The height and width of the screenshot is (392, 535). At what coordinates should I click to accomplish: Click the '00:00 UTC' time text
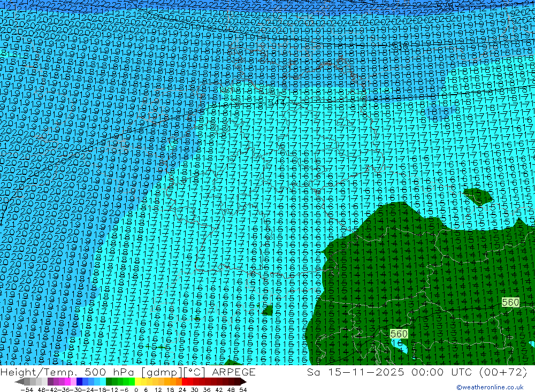coord(442,372)
